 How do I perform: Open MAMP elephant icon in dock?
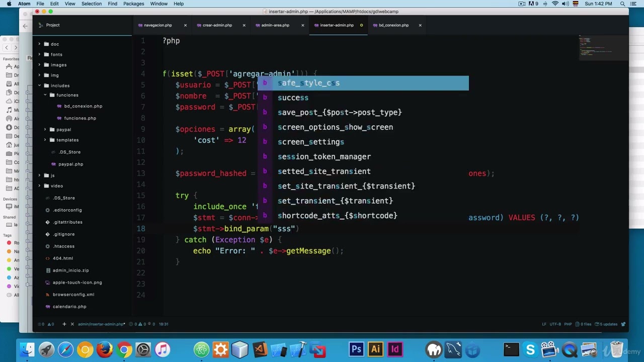[434, 349]
